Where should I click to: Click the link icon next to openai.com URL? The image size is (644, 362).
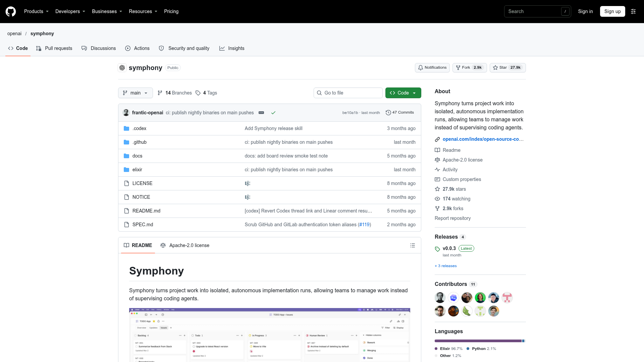coord(437,139)
